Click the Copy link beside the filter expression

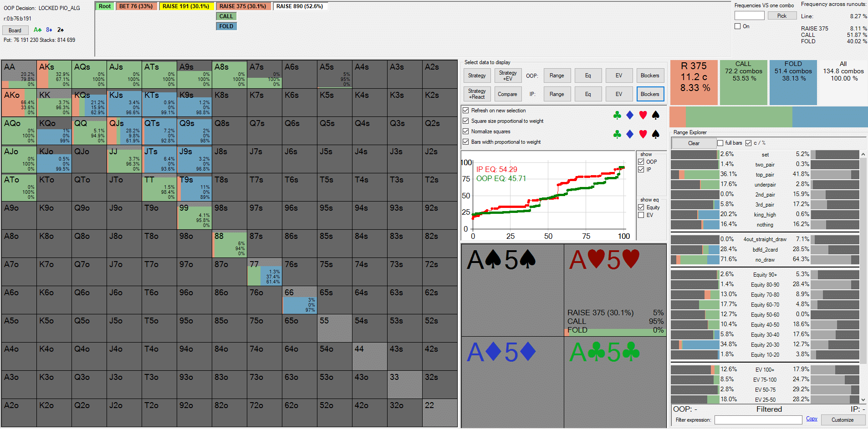pos(812,419)
